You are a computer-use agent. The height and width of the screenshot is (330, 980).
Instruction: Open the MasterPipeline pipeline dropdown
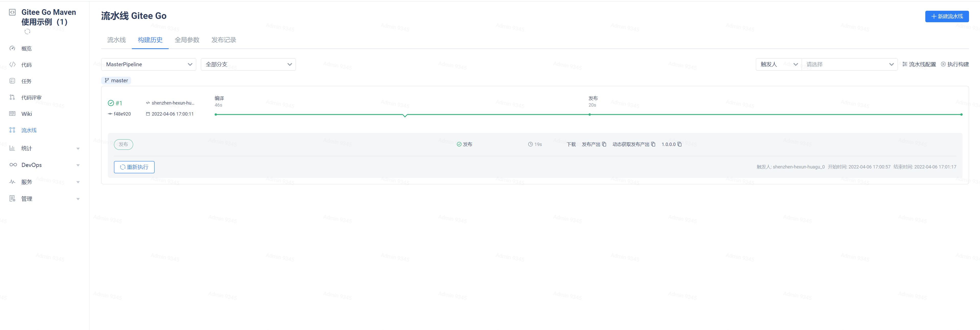click(148, 64)
